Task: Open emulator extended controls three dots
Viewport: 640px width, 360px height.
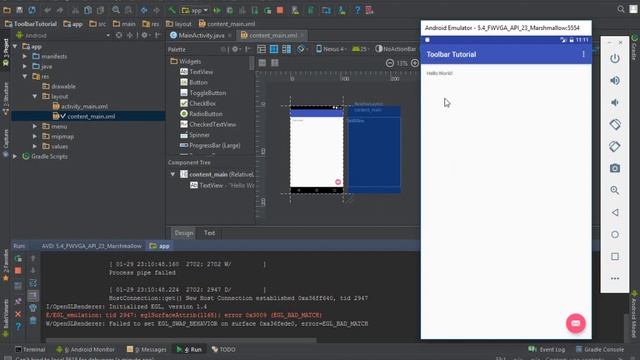Action: click(615, 278)
